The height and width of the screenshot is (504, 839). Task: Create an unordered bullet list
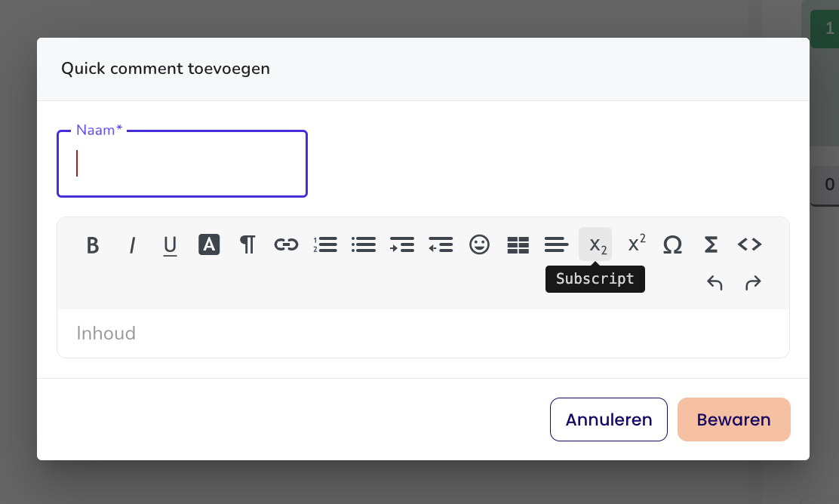(364, 244)
